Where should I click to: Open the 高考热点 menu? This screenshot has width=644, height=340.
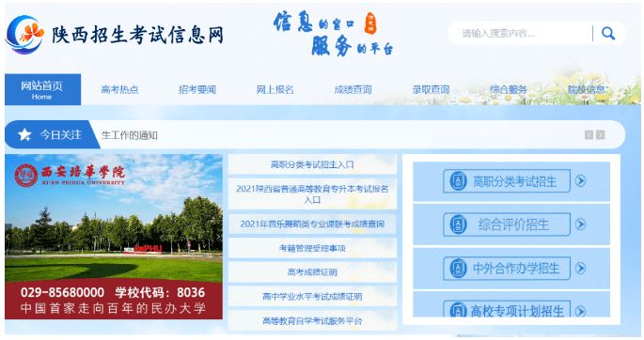[x=119, y=90]
